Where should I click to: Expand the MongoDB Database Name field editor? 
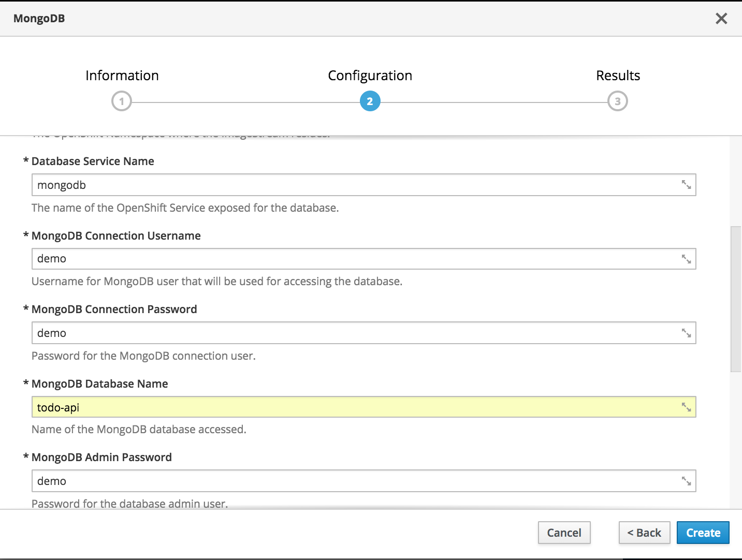coord(686,407)
